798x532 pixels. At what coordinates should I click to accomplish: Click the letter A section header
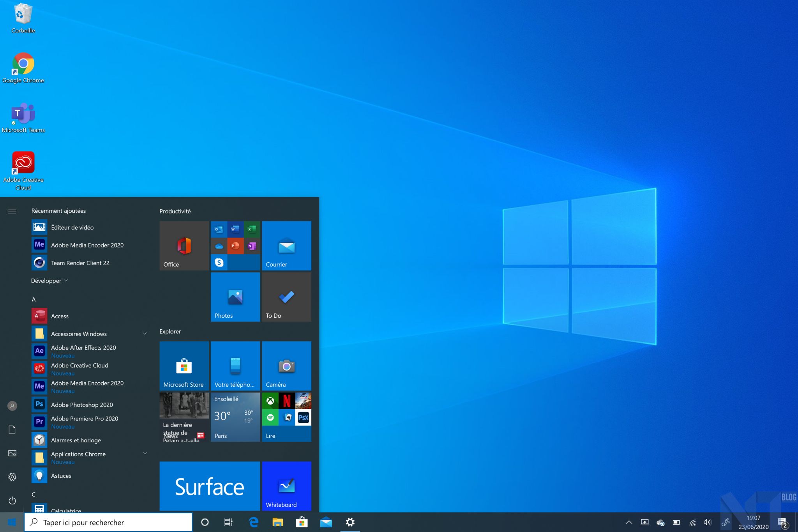(34, 299)
